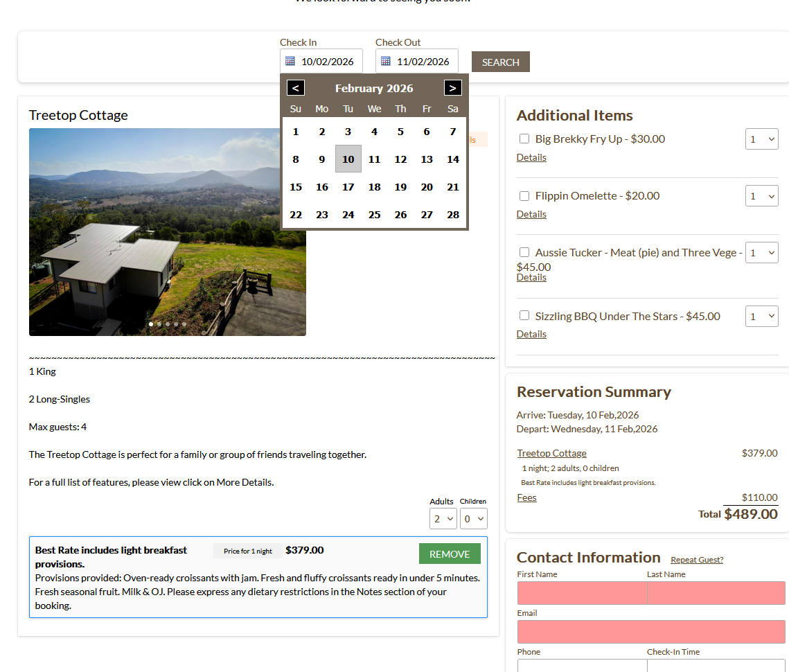Check Sizzling BBQ Under The Stars

point(524,316)
